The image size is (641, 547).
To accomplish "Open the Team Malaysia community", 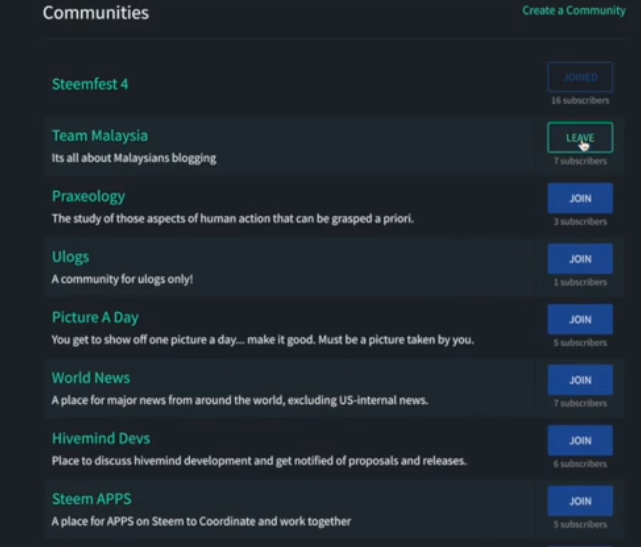I will (100, 136).
